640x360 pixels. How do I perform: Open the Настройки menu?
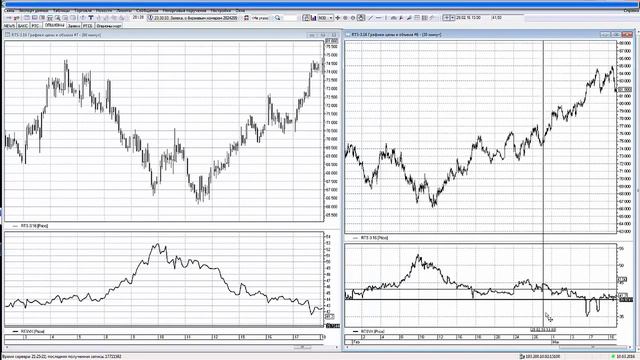click(x=221, y=10)
